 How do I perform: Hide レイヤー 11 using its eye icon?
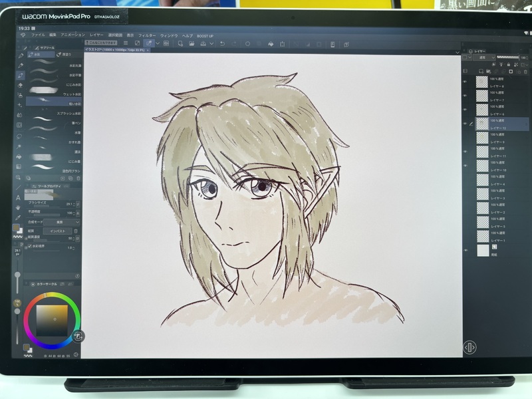point(465,152)
